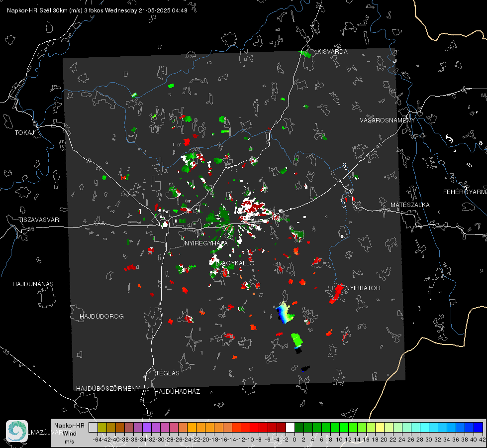Click the MÁTÉSZALKA label
The width and height of the screenshot is (487, 448).
410,205
